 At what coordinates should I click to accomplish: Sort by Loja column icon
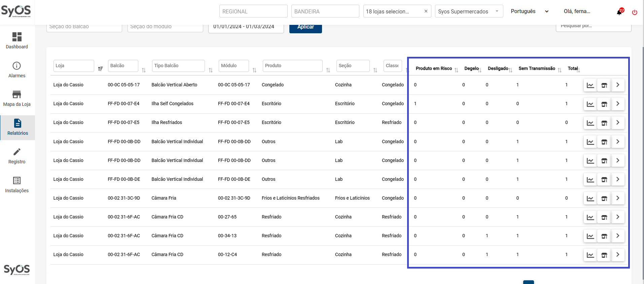pos(100,69)
